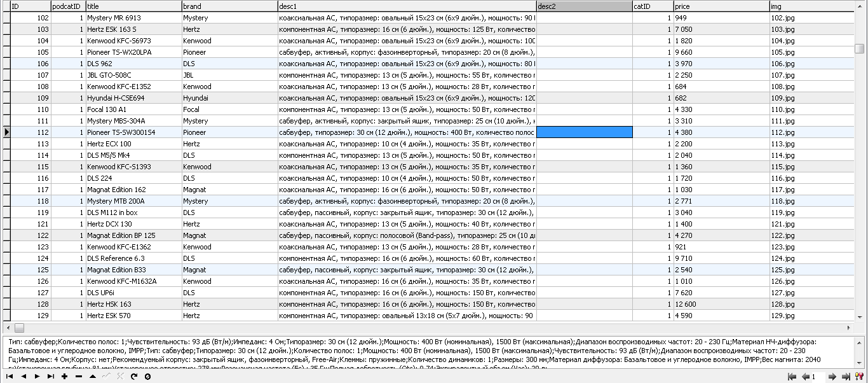Click the podcatID column header
The image size is (868, 383).
coord(68,6)
